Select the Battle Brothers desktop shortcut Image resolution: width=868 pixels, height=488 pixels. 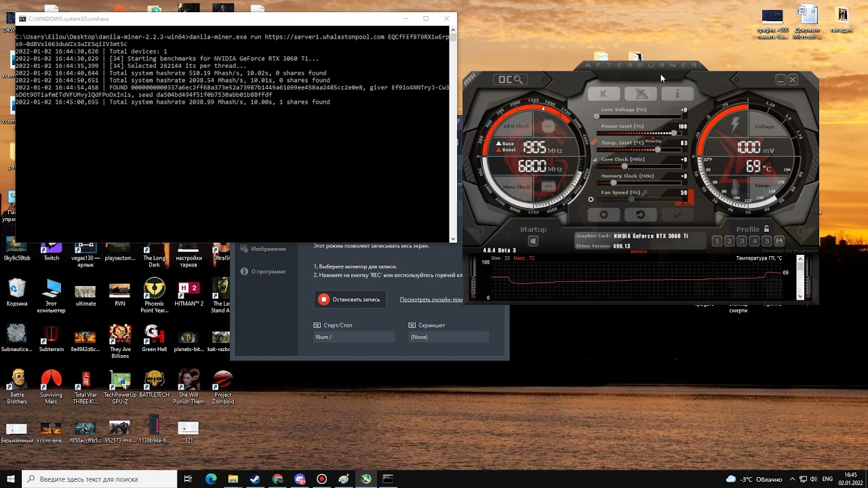(17, 387)
